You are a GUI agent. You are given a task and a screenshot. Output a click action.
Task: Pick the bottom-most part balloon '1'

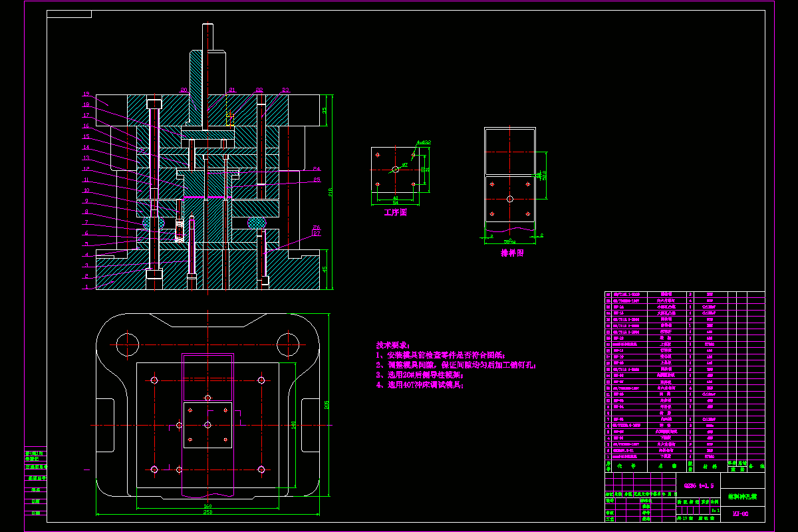pyautogui.click(x=86, y=287)
